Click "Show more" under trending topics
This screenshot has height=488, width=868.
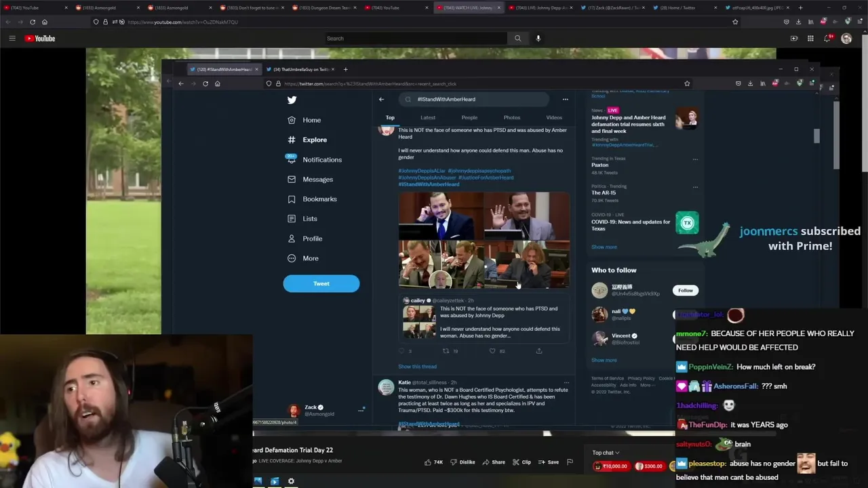[x=604, y=247]
